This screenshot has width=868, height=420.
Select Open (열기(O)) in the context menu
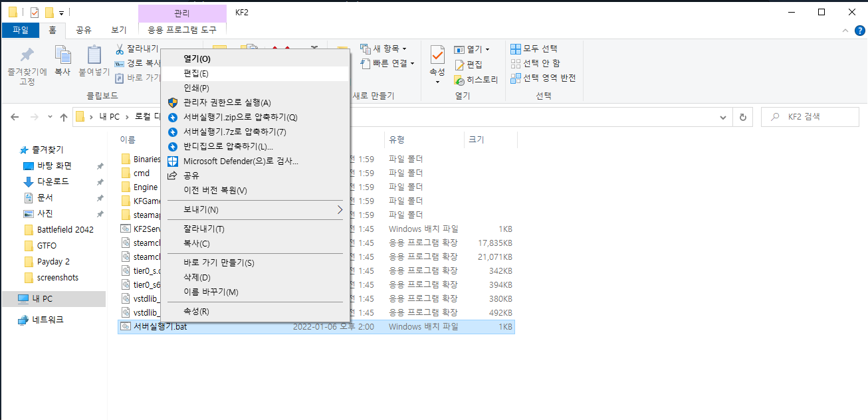click(255, 58)
